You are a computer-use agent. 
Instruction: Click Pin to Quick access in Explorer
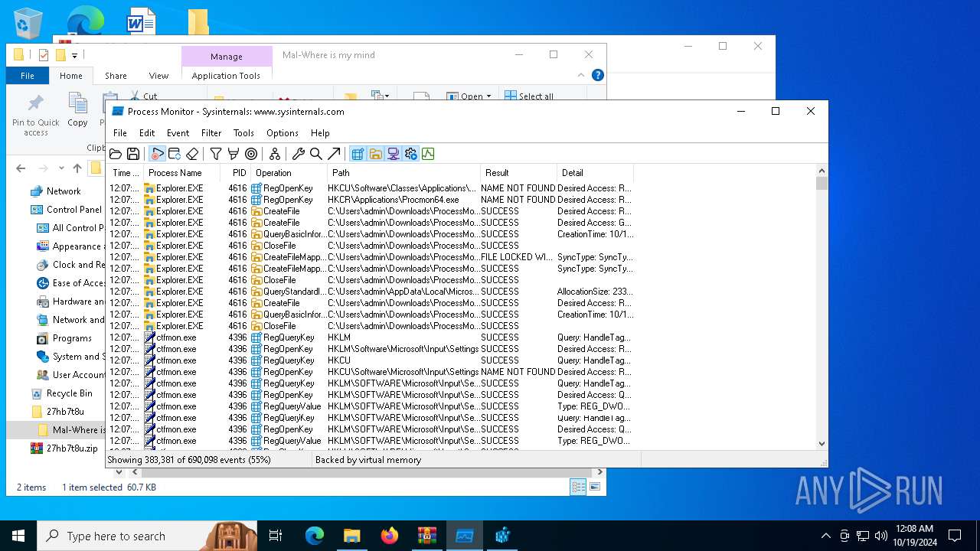click(35, 115)
